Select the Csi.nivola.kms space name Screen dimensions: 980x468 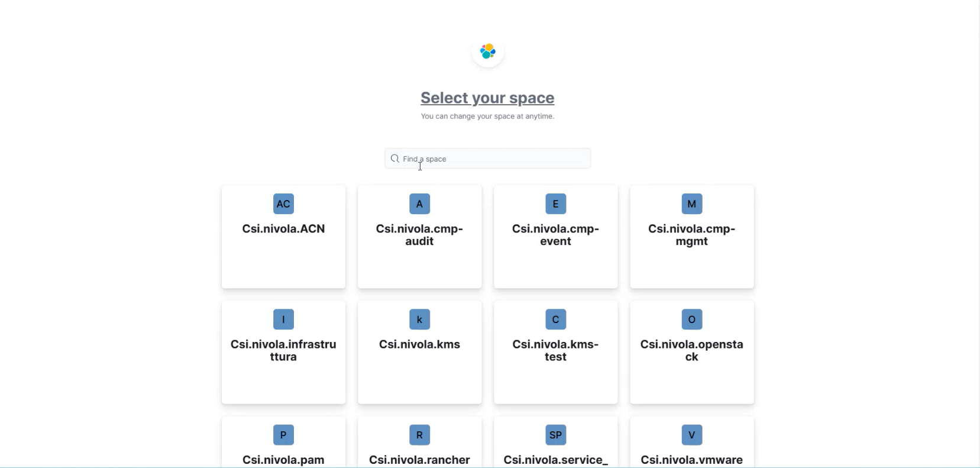(419, 344)
